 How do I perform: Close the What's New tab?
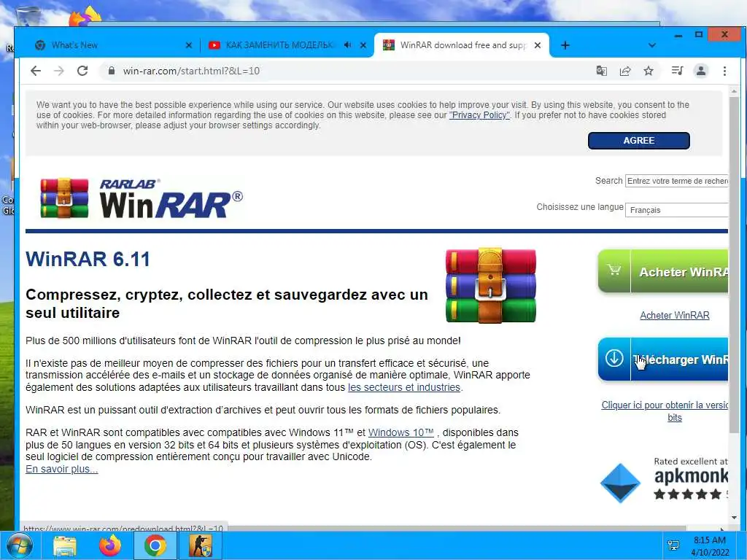coord(189,45)
